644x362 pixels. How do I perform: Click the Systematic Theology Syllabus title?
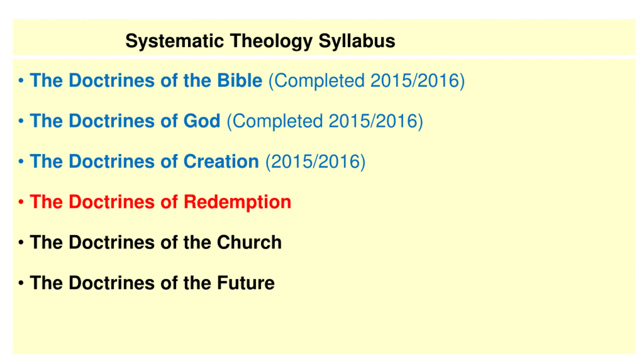pos(260,41)
